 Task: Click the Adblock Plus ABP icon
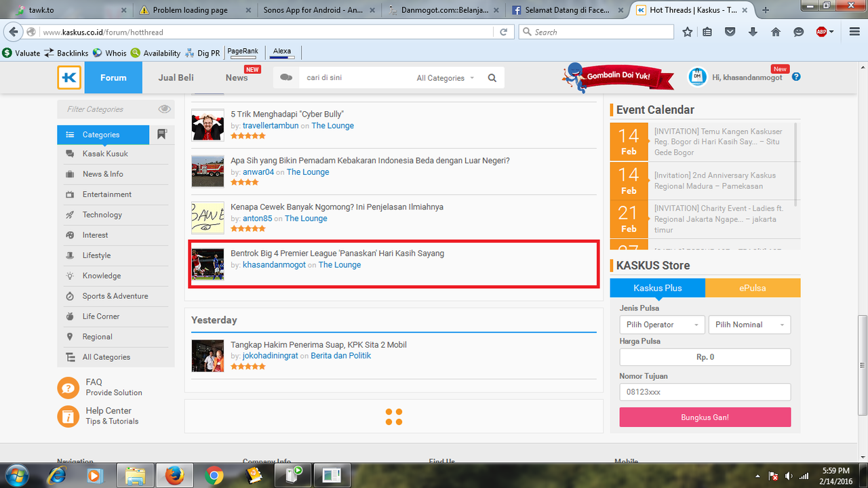point(821,32)
